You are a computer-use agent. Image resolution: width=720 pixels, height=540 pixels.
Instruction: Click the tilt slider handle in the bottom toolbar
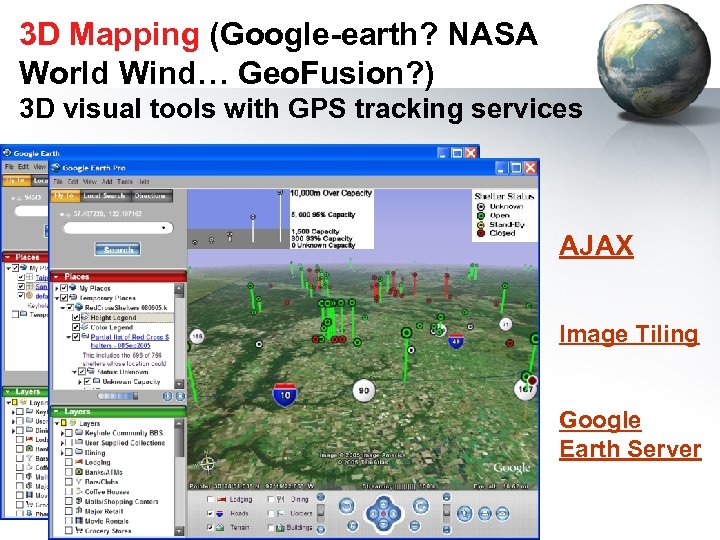tap(447, 510)
